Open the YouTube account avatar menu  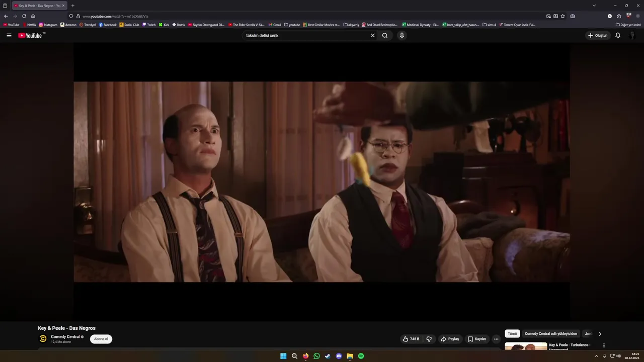[632, 35]
